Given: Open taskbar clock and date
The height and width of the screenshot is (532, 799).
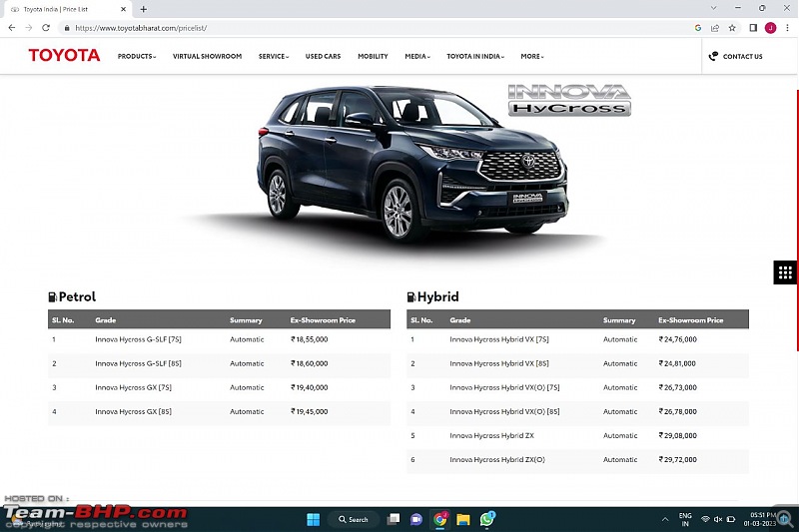Looking at the screenshot, I should click(759, 519).
